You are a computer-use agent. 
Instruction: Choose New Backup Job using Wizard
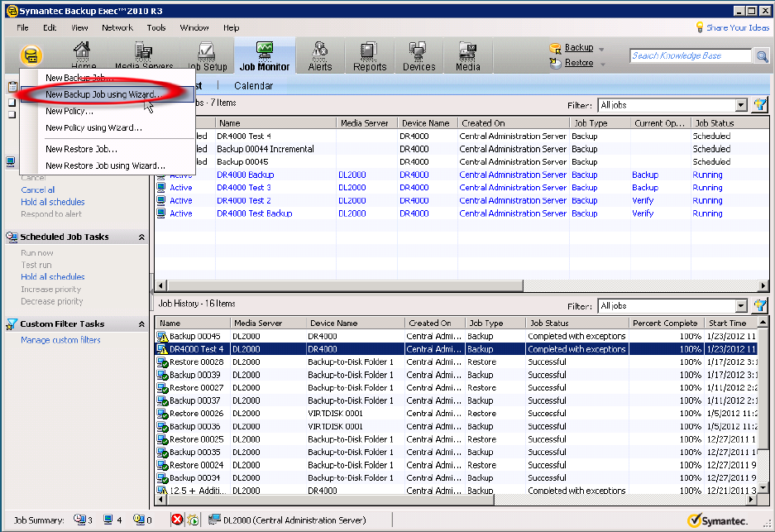(103, 94)
